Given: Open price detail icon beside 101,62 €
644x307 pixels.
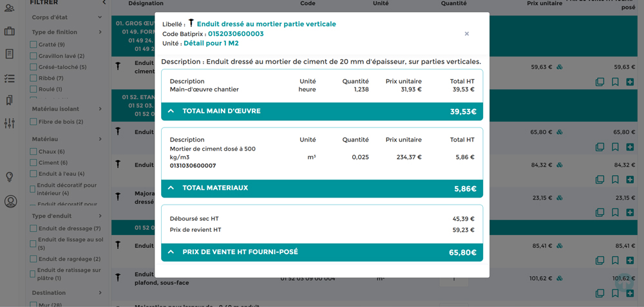Looking at the screenshot, I should [x=560, y=278].
